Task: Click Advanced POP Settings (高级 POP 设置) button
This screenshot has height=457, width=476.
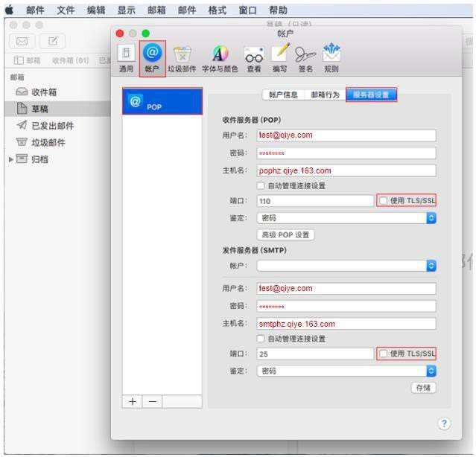Action: [285, 234]
